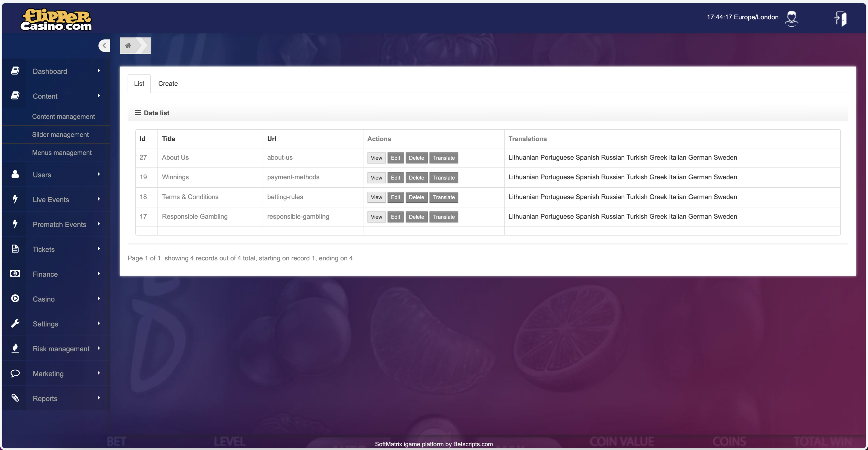The height and width of the screenshot is (450, 868).
Task: Click the logout door icon
Action: click(x=841, y=18)
